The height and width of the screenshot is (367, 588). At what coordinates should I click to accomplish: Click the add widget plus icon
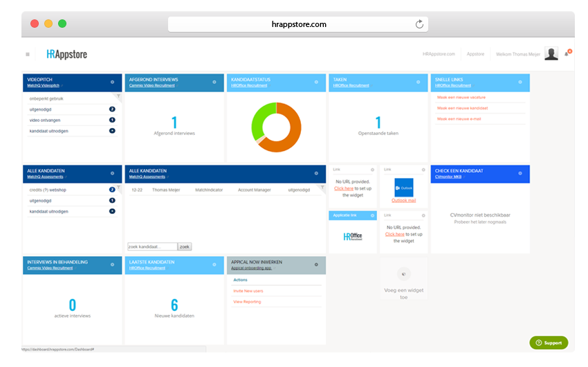click(x=404, y=274)
